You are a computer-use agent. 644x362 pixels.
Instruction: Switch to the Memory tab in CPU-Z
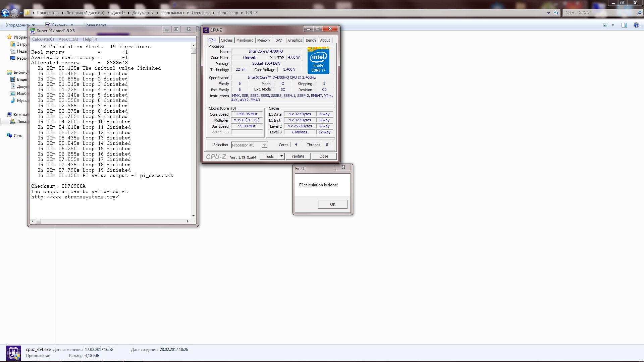[x=264, y=40]
